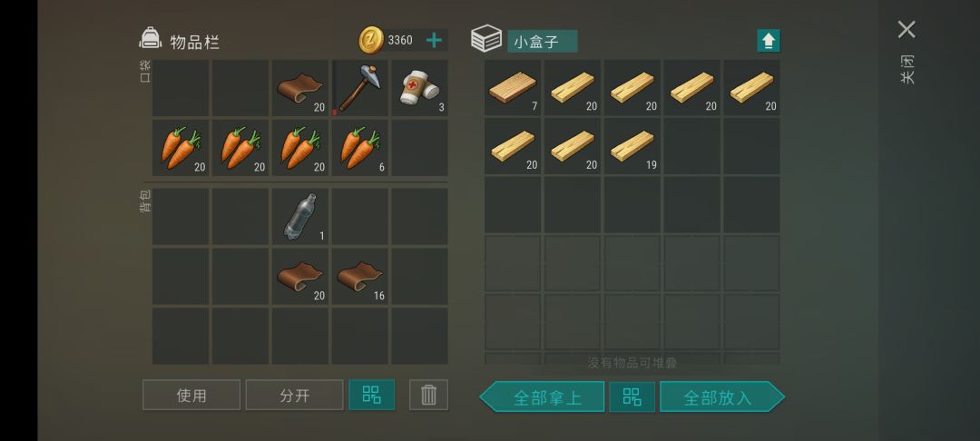Select the empty plastic bottle in backpack

(x=300, y=217)
